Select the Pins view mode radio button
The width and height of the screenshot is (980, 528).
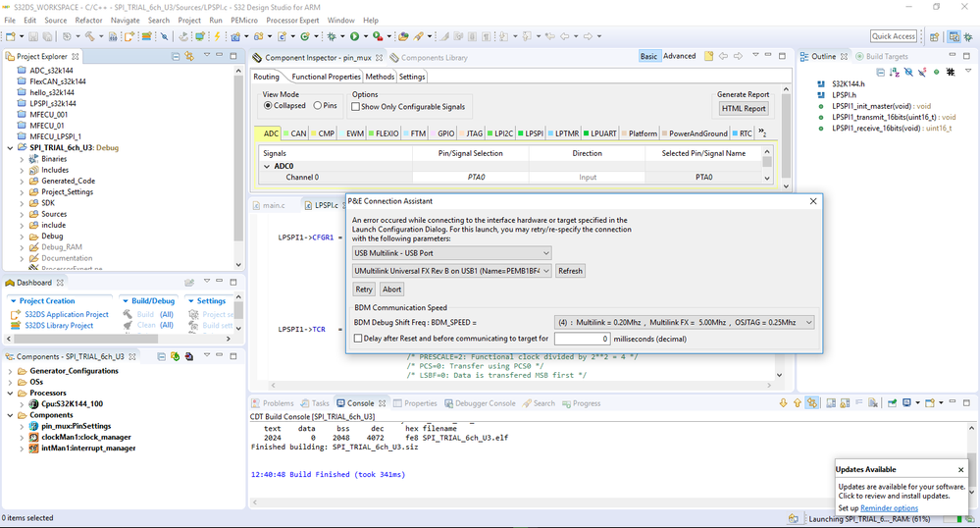click(318, 106)
